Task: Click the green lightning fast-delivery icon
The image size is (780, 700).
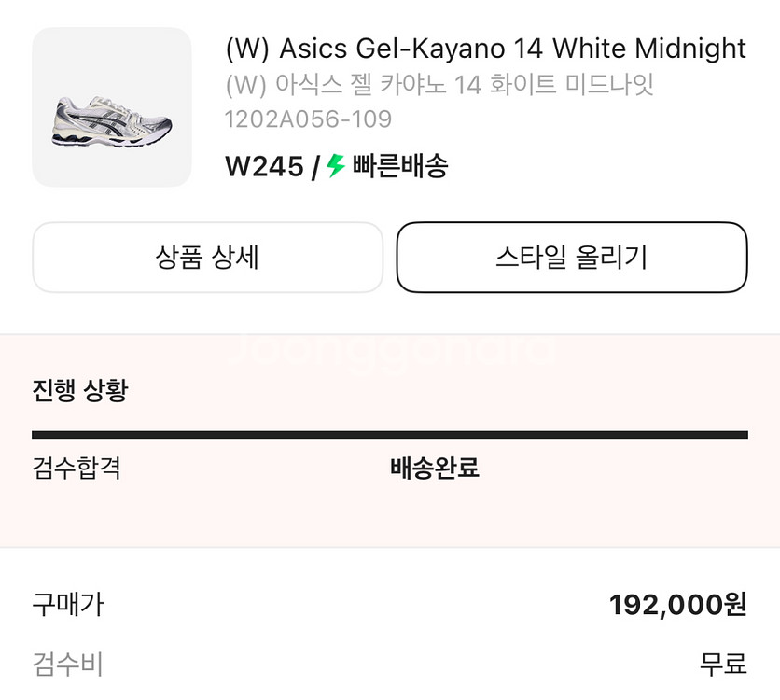Action: [x=336, y=166]
